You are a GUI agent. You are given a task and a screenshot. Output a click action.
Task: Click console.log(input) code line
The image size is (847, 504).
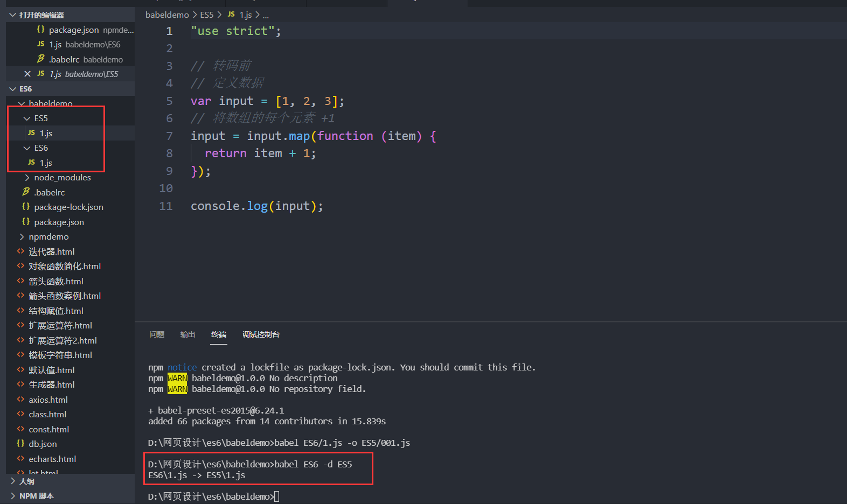pyautogui.click(x=256, y=206)
